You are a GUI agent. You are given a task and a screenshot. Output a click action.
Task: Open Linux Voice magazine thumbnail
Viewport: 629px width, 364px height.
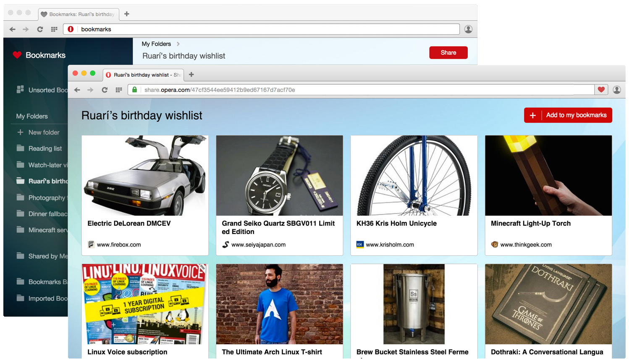point(145,304)
